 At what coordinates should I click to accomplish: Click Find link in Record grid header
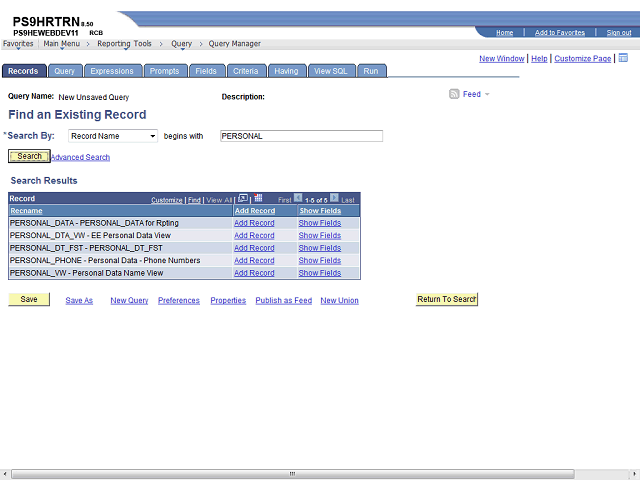(x=194, y=200)
